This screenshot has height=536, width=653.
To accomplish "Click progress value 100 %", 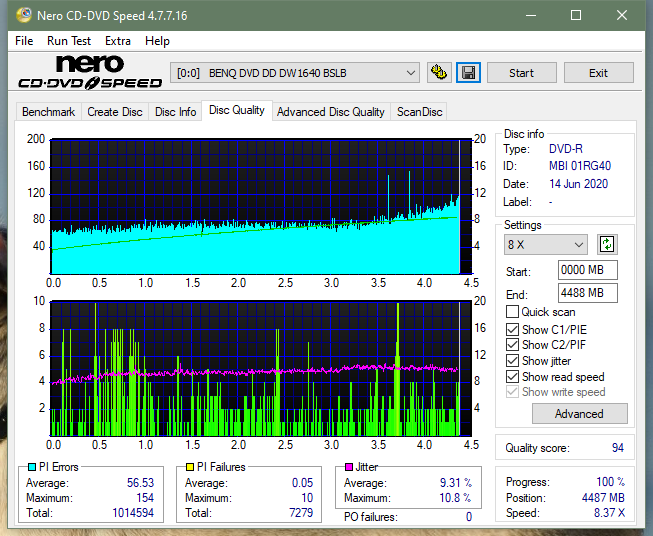I will pos(611,482).
